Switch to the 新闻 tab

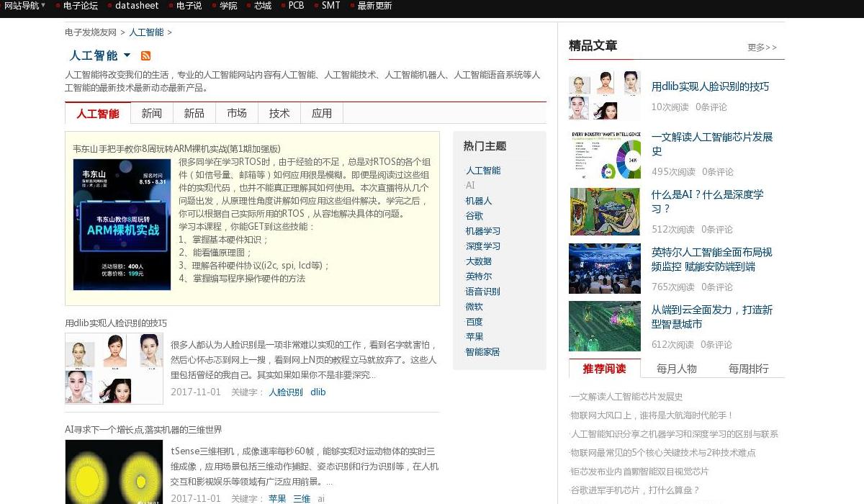coord(152,113)
